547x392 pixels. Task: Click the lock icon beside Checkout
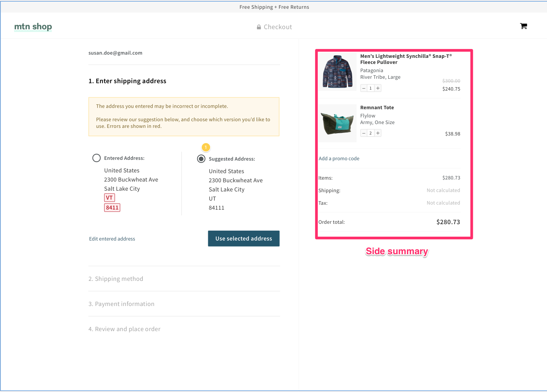[258, 27]
